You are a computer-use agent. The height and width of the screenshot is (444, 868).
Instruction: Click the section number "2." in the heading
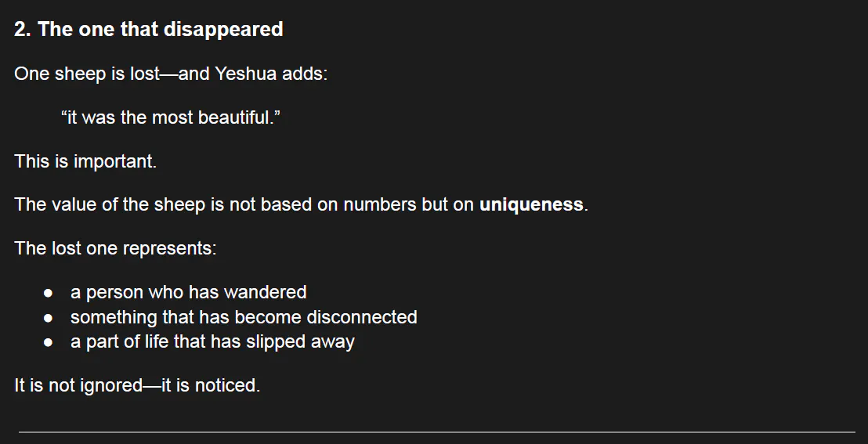tap(22, 30)
